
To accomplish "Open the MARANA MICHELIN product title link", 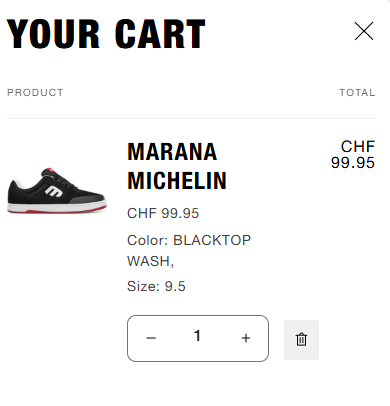I will [x=177, y=166].
